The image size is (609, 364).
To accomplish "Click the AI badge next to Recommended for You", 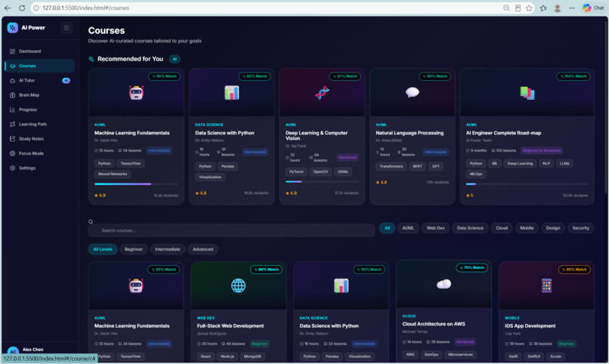I will pos(175,59).
